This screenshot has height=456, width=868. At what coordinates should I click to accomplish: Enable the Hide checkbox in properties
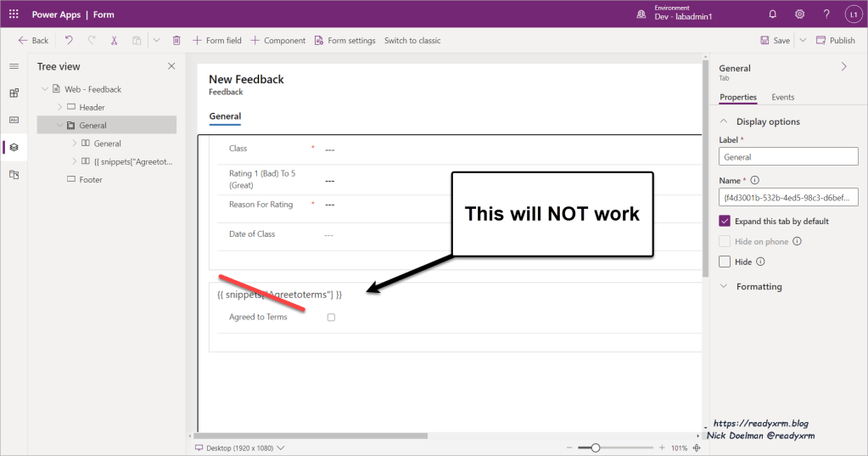point(725,262)
